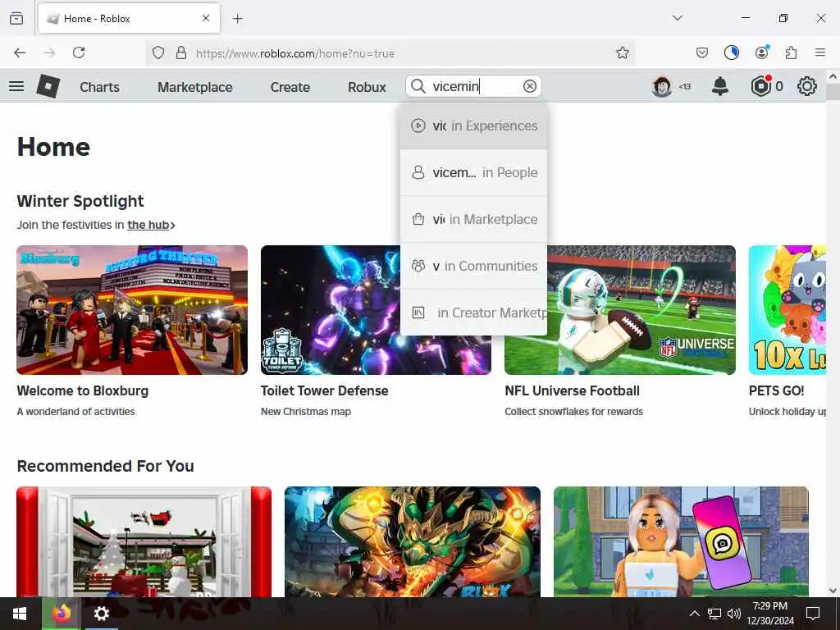
Task: Click the Settings taskbar icon
Action: click(x=101, y=614)
